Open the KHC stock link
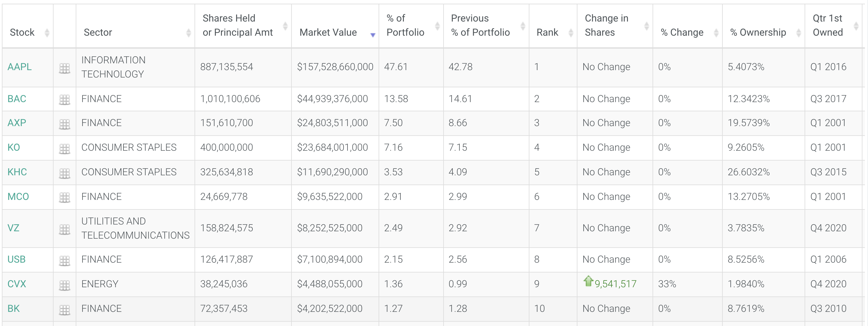This screenshot has height=326, width=868. 17,172
